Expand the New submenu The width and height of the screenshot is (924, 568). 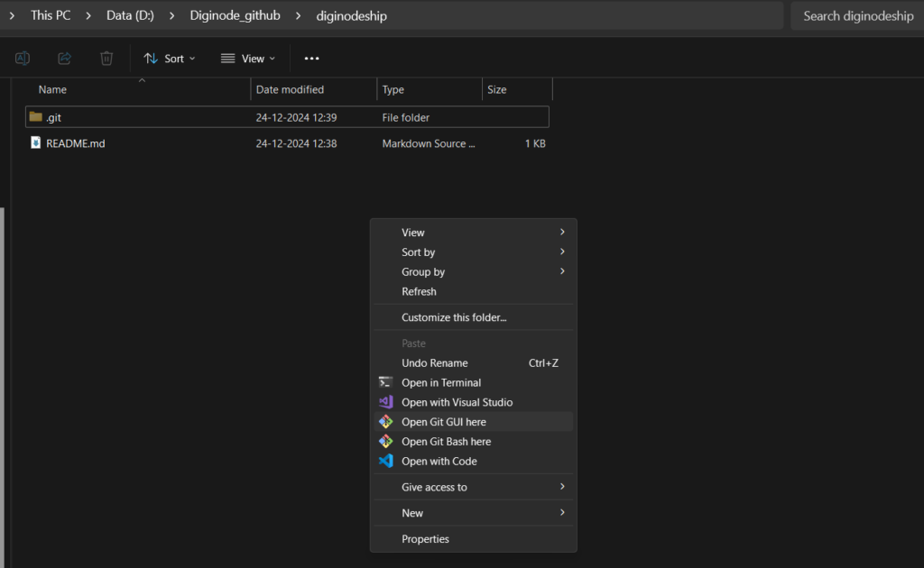pos(412,512)
